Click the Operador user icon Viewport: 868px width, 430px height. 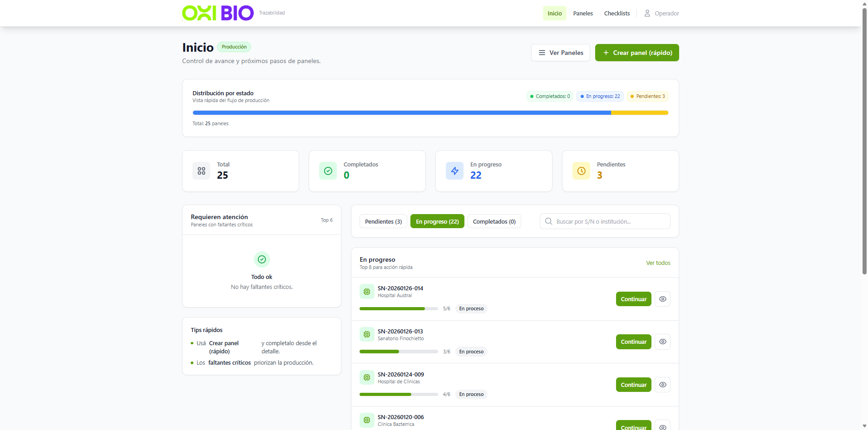point(647,13)
